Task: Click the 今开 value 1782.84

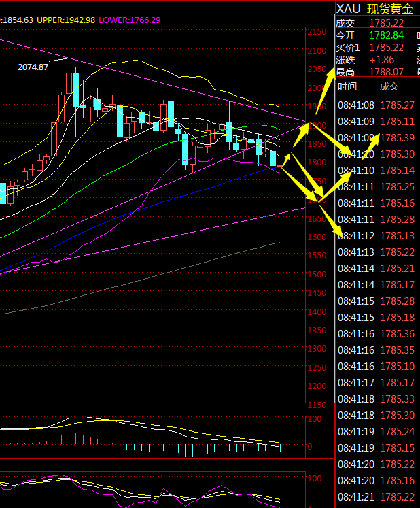Action: point(386,35)
